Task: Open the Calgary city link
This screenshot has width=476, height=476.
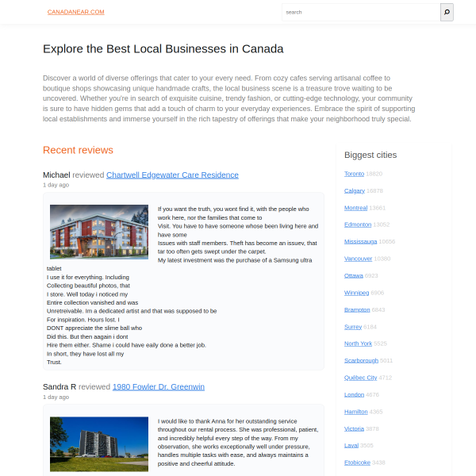Action: [355, 190]
